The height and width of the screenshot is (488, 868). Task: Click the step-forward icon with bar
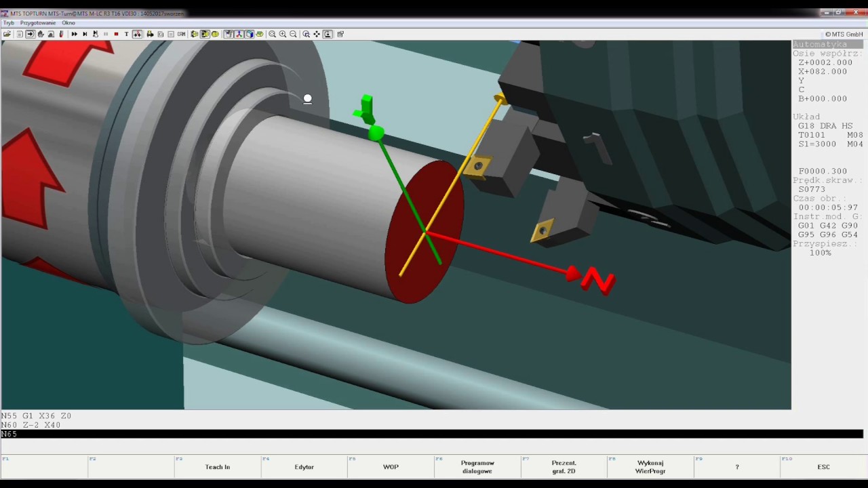point(85,34)
